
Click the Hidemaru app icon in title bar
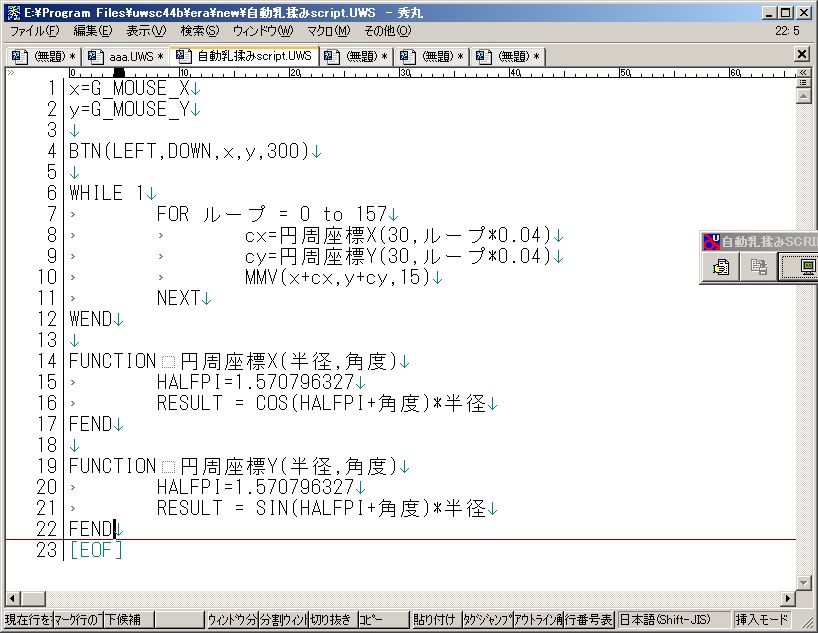pos(11,12)
